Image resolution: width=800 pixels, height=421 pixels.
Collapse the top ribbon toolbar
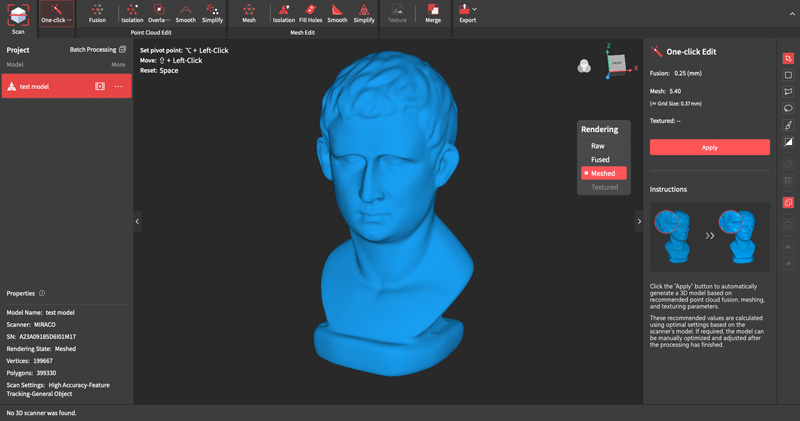coord(792,14)
